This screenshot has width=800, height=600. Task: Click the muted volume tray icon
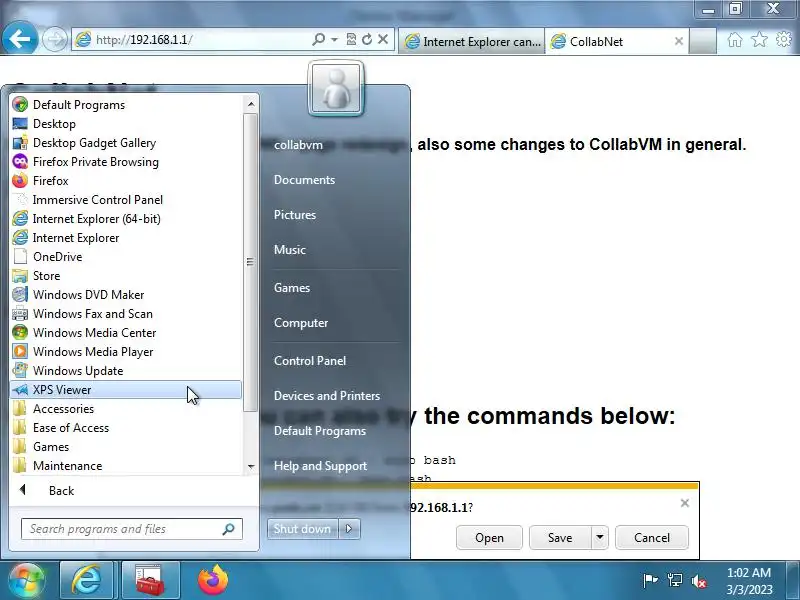[698, 581]
